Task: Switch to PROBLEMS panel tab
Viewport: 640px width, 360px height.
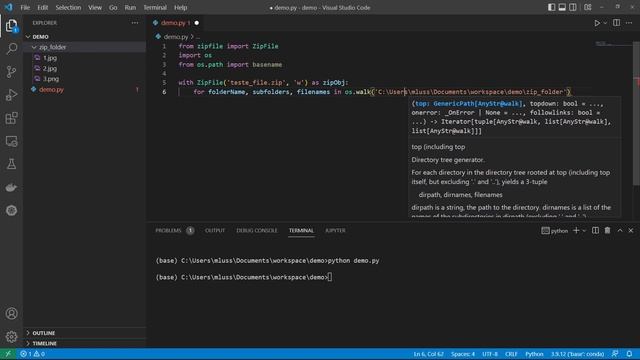Action: [168, 231]
